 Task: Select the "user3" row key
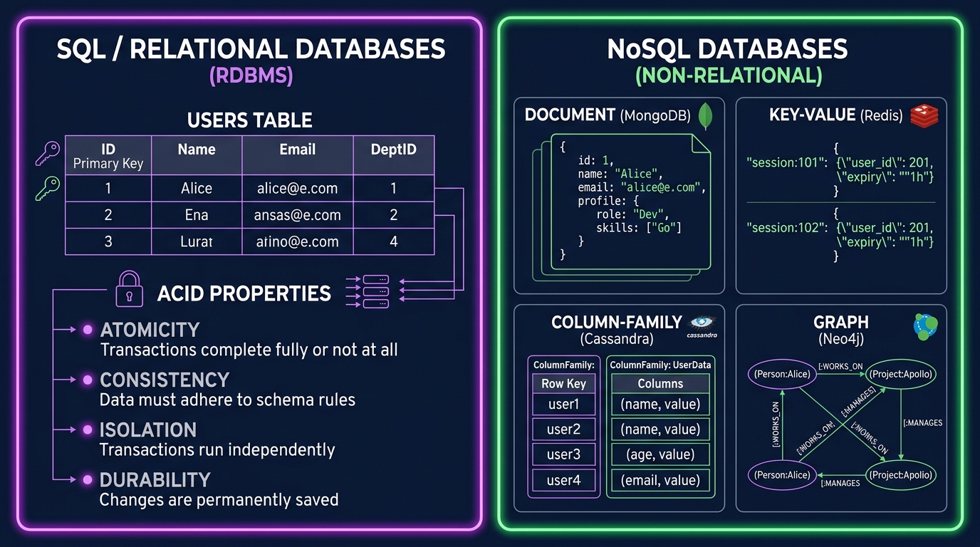click(x=563, y=454)
